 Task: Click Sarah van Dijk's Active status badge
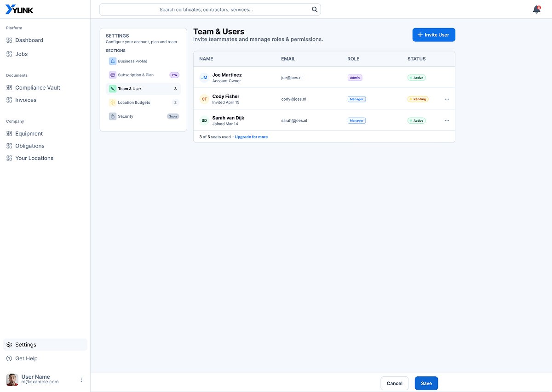pyautogui.click(x=417, y=120)
